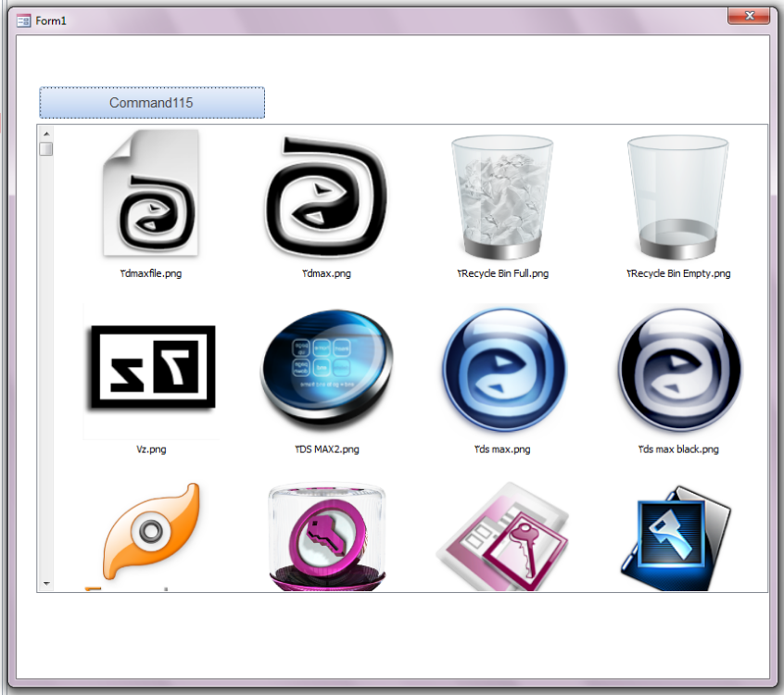Select the 3DS MAX2.png disc icon
The image size is (784, 695).
click(325, 371)
